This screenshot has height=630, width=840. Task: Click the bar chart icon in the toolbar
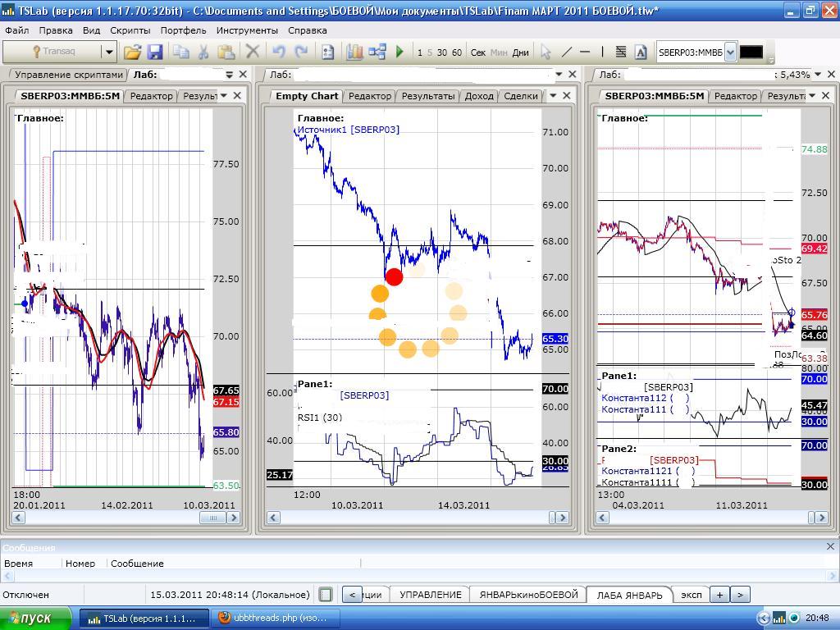pos(354,52)
